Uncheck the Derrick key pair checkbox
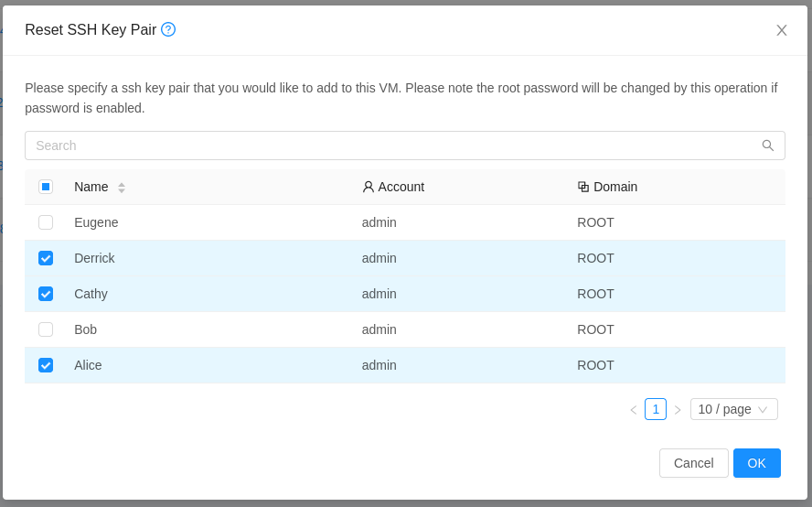The width and height of the screenshot is (812, 507). click(x=46, y=258)
